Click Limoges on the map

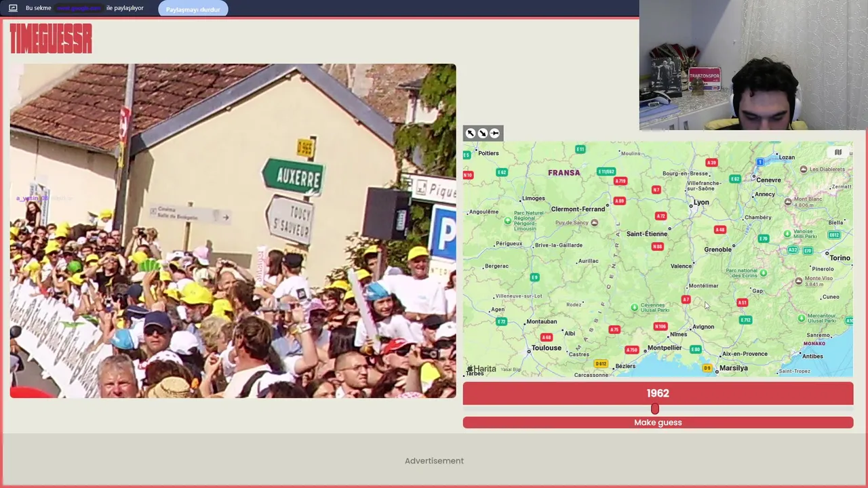[533, 198]
